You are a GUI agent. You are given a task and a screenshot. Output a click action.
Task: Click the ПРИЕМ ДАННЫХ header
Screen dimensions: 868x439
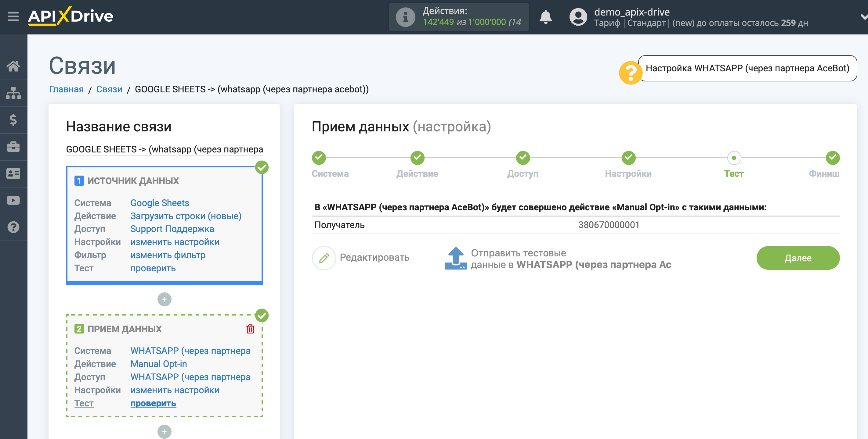click(124, 329)
